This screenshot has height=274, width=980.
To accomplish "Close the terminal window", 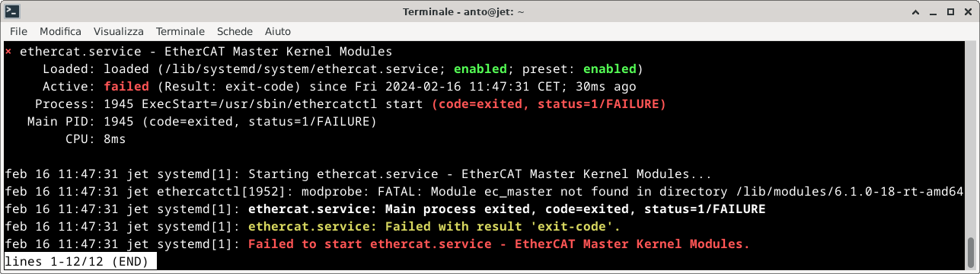I will click(966, 11).
